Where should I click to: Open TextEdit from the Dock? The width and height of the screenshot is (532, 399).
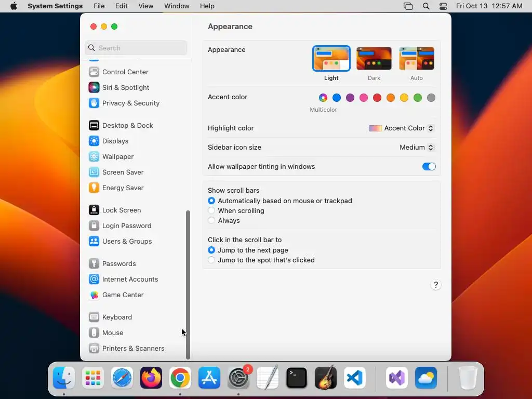point(268,378)
